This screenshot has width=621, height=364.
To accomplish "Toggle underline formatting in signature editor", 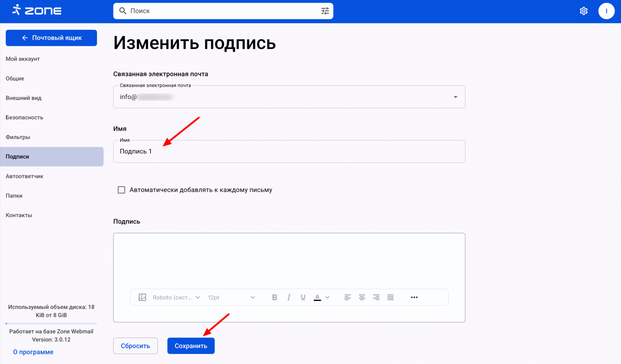I will pyautogui.click(x=303, y=297).
